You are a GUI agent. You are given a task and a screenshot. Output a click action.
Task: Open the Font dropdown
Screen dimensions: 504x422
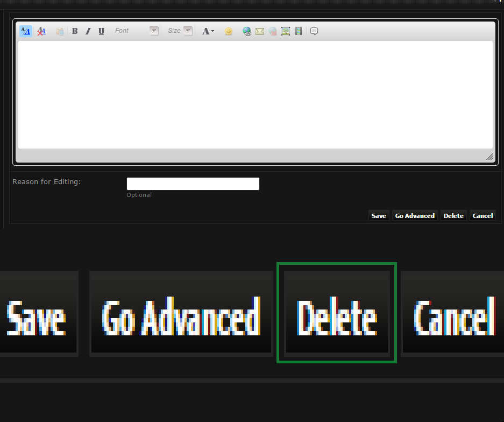(137, 31)
